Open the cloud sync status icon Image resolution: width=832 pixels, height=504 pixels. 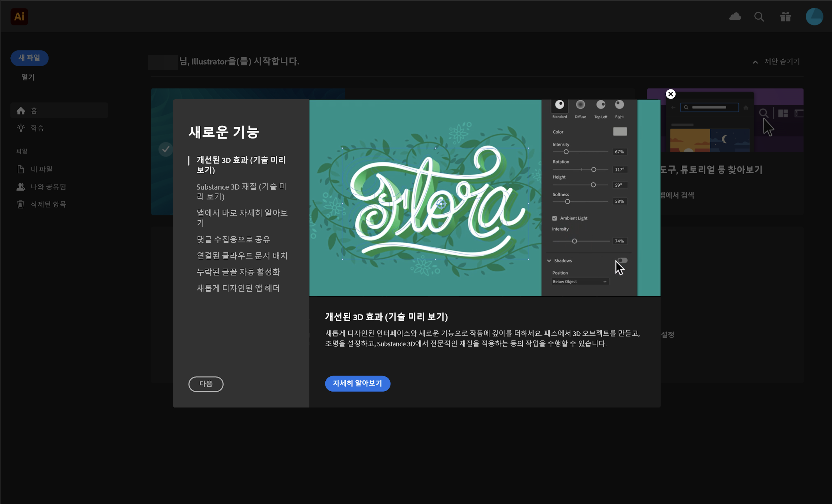pyautogui.click(x=735, y=17)
